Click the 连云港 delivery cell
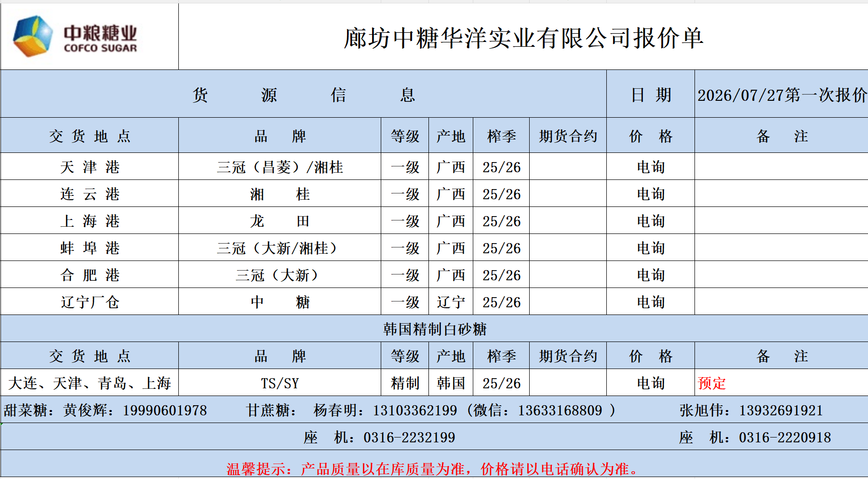Viewport: 868px width, 479px height. tap(90, 194)
